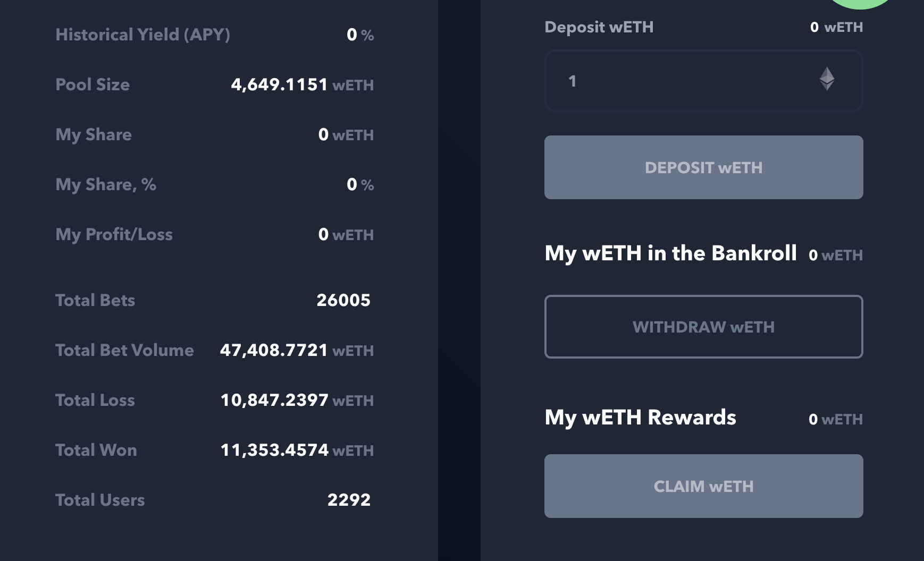
Task: Click the Total Loss value 10,847.2397
Action: pos(274,400)
